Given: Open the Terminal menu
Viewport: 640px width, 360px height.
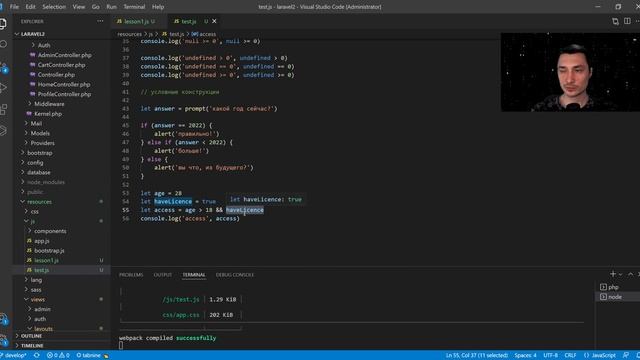Looking at the screenshot, I should coord(134,7).
